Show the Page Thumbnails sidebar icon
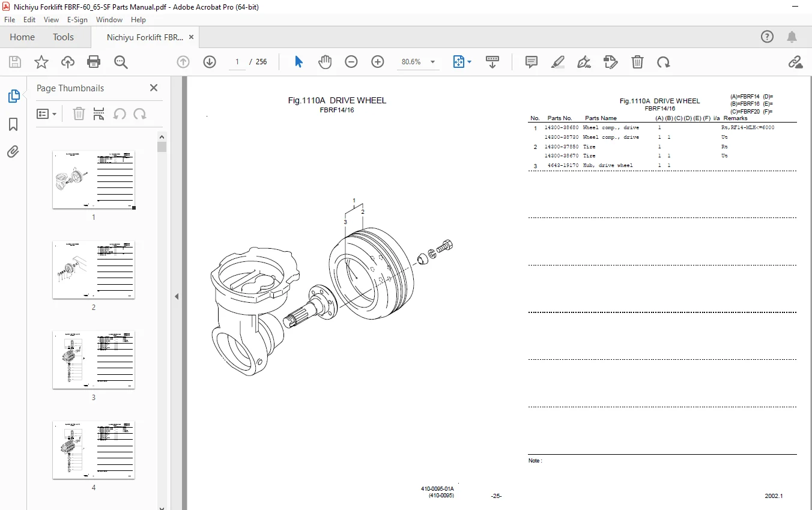Viewport: 812px width, 510px height. [13, 96]
